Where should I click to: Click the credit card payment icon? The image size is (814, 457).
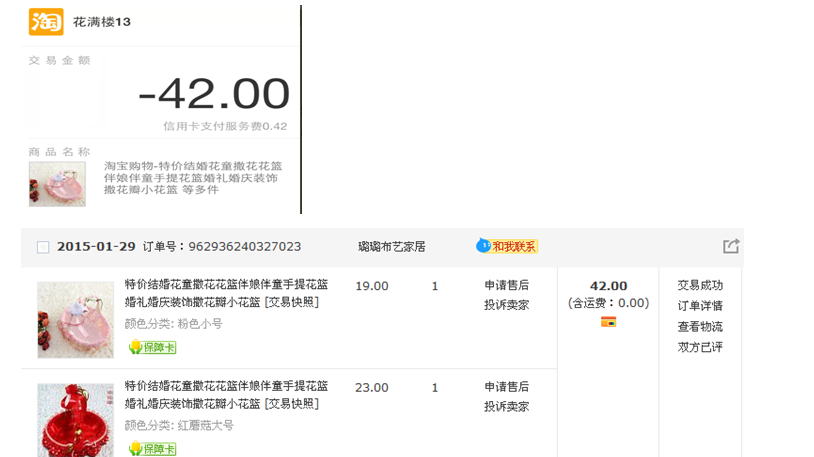[608, 322]
